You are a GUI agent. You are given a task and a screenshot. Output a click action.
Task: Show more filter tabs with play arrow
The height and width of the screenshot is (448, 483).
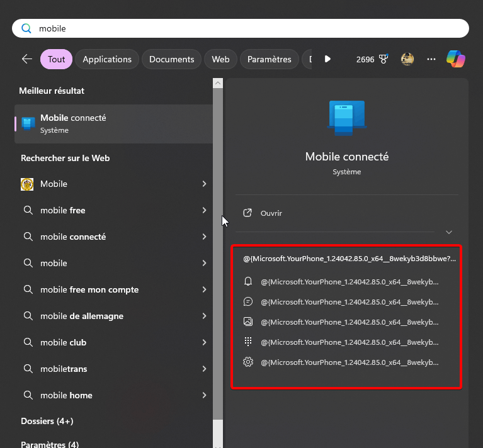327,59
